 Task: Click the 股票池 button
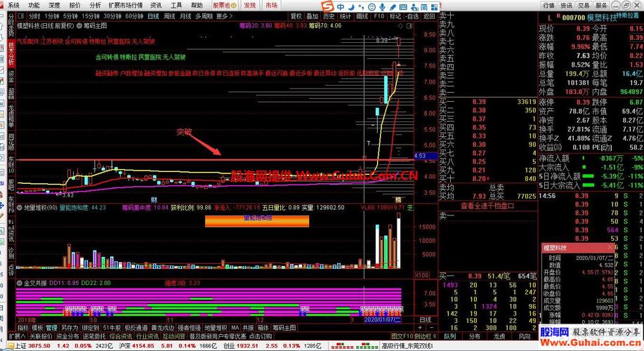click(x=224, y=6)
